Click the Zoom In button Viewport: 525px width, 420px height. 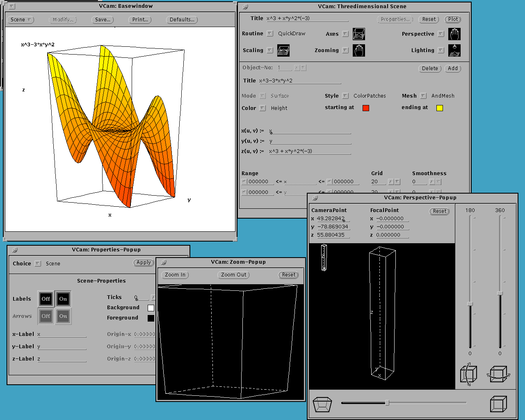[x=175, y=275]
